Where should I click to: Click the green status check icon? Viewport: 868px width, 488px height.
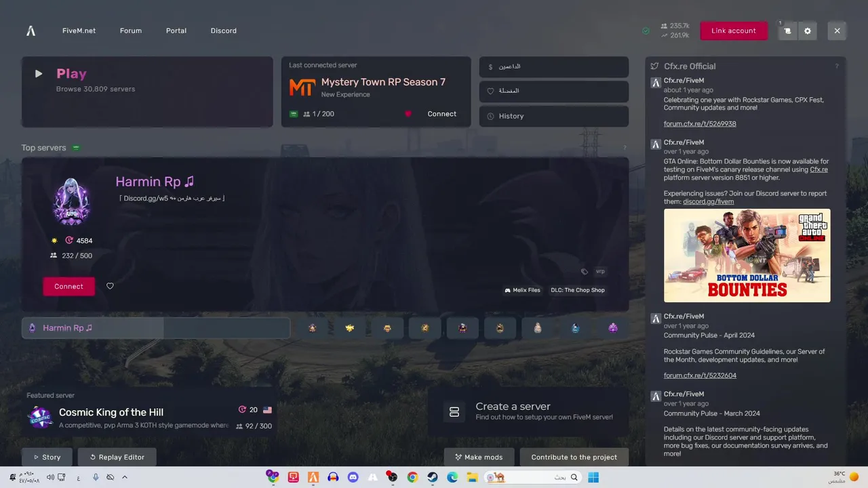pyautogui.click(x=646, y=30)
